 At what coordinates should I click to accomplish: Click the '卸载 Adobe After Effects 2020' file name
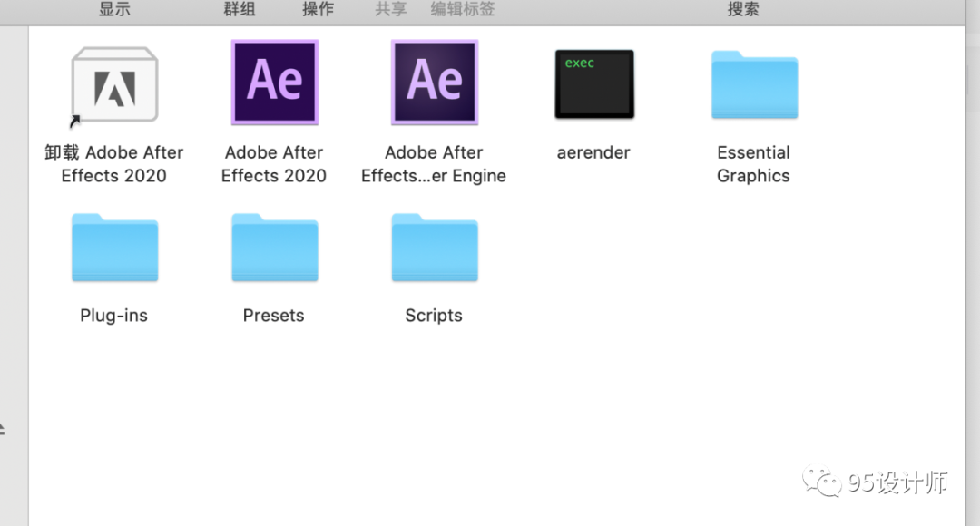tap(113, 163)
